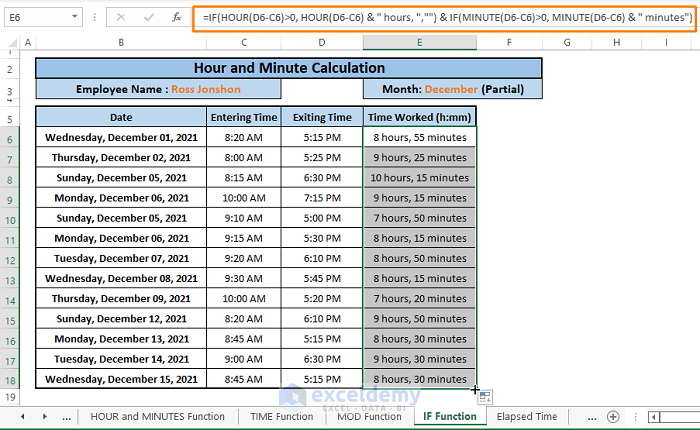Select cell 'Wednesday, December 15, 2021'
700x430 pixels.
coord(121,380)
